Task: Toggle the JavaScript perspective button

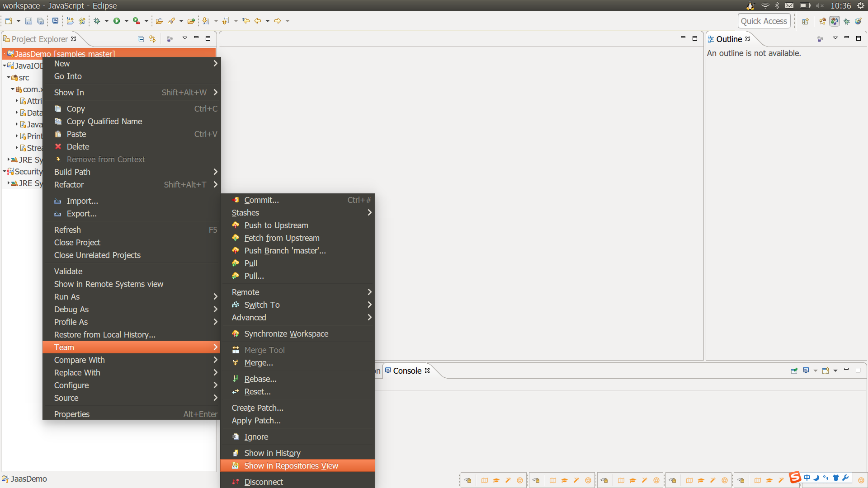Action: tap(835, 21)
